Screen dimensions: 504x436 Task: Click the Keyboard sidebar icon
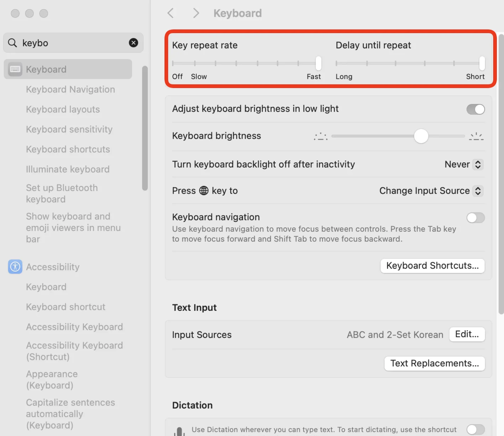point(15,69)
